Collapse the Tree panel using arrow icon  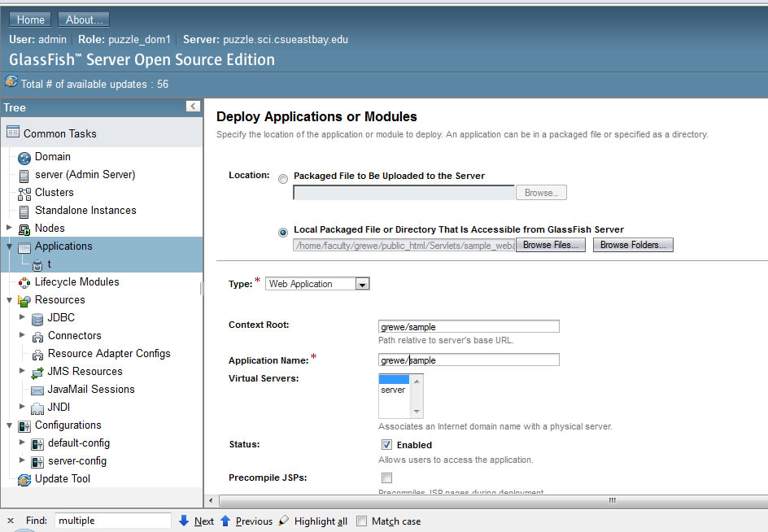click(x=193, y=107)
